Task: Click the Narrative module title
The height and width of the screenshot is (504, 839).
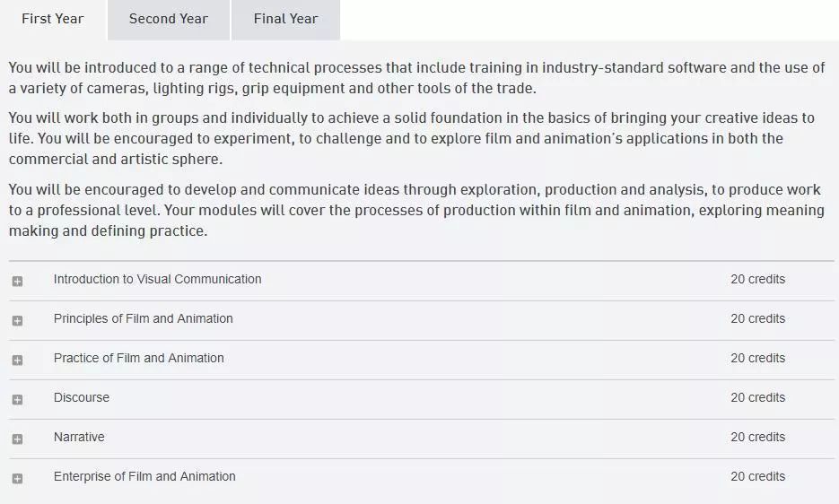Action: pos(79,437)
